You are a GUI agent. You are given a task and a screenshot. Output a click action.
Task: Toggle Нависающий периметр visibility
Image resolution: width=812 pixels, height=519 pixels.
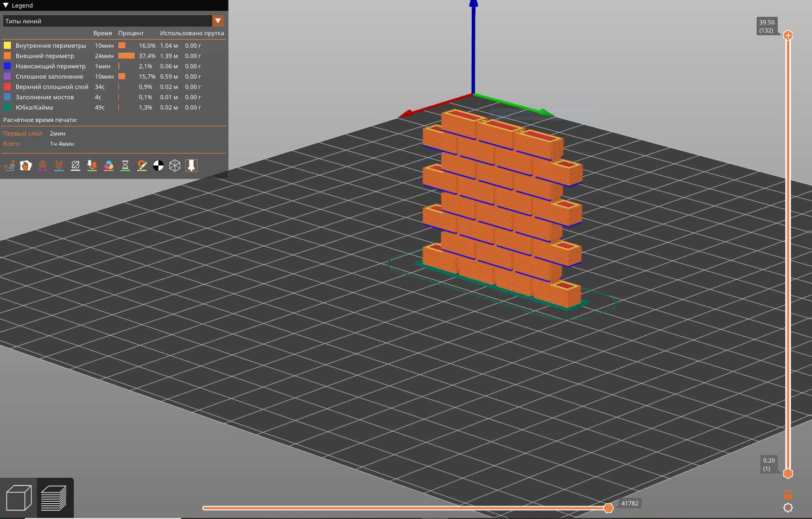click(114, 66)
